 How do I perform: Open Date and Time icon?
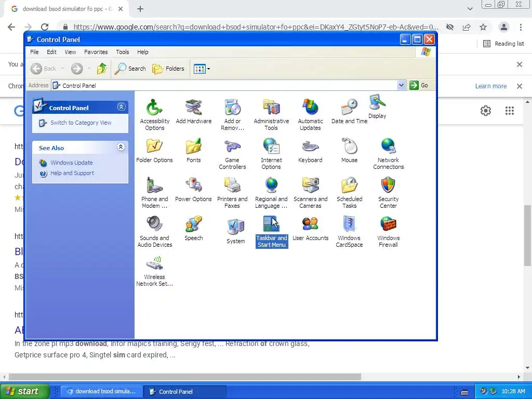point(349,112)
